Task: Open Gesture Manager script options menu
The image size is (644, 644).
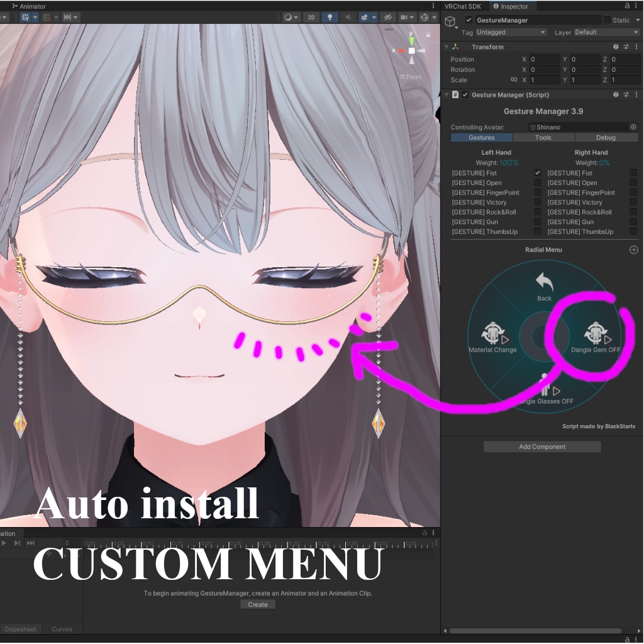Action: click(636, 94)
